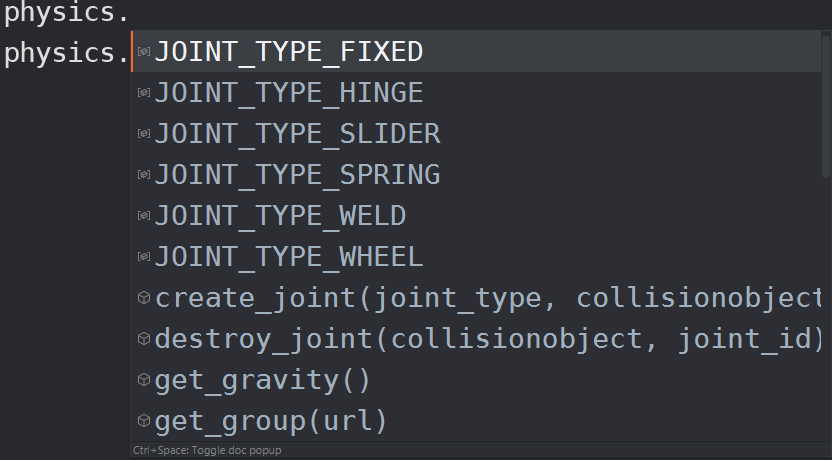Click the function cube icon beside create_joint

pos(144,298)
